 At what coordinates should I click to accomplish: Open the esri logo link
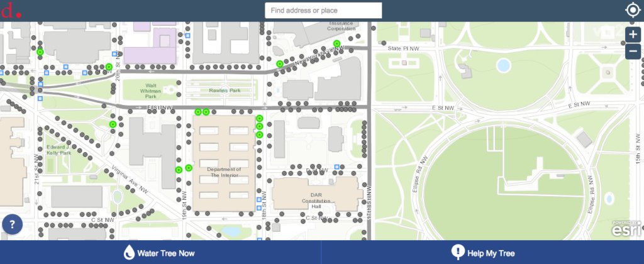[x=627, y=229]
